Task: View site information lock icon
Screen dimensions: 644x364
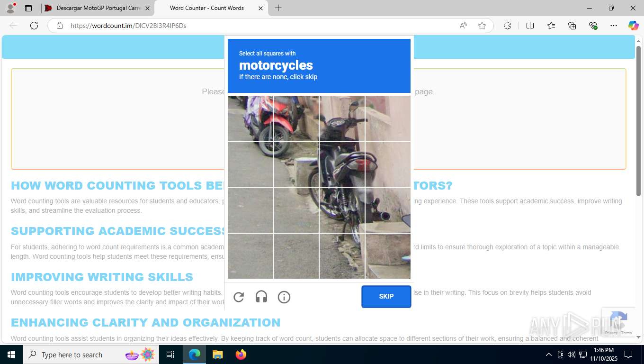Action: 60,26
